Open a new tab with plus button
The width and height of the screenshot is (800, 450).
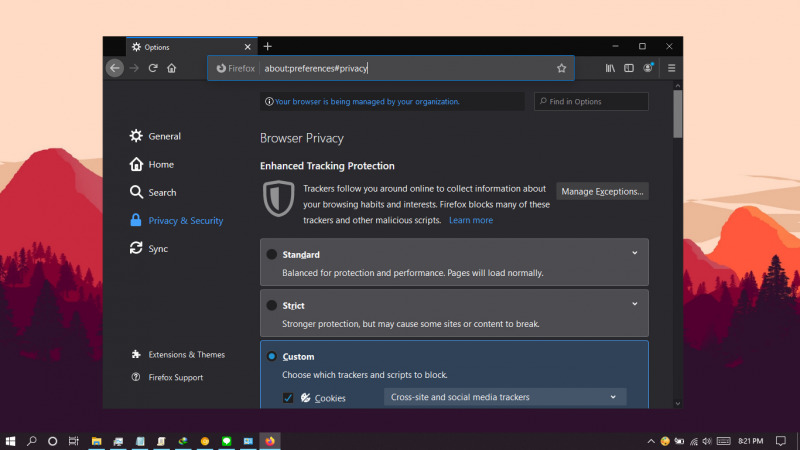click(267, 46)
